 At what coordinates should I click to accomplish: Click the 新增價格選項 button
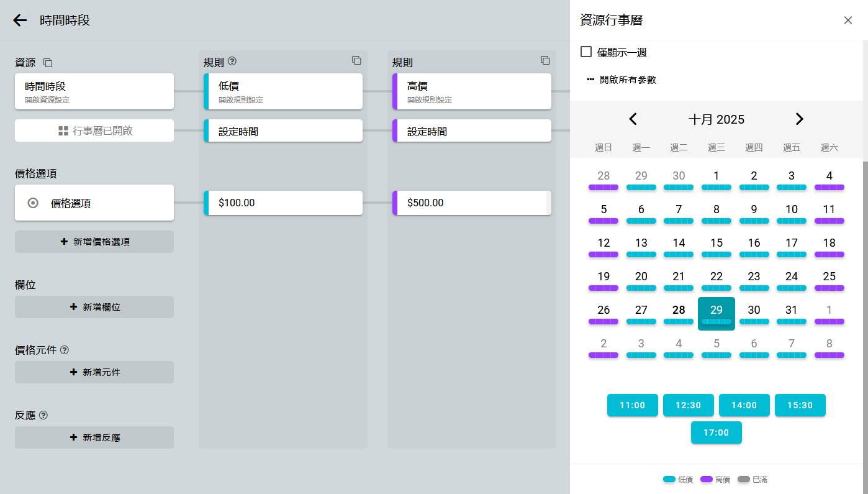(x=94, y=242)
